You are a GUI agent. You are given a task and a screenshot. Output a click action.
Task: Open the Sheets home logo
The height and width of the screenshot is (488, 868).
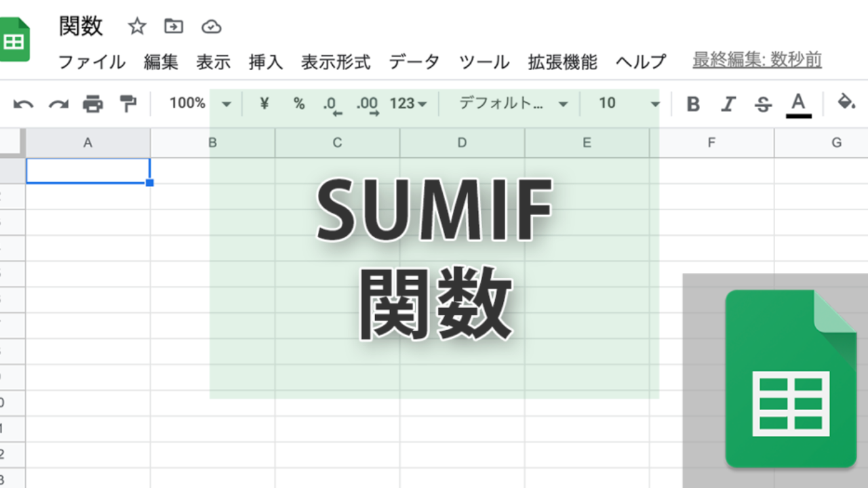coord(13,41)
